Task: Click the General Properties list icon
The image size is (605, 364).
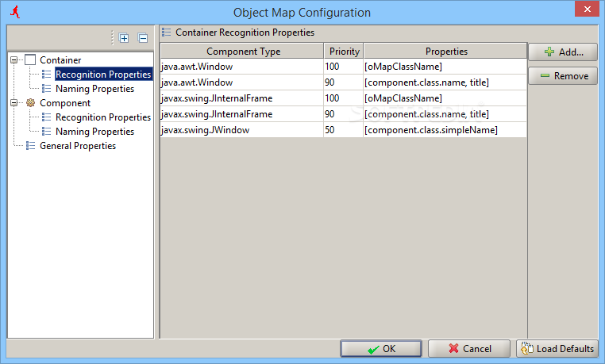Action: coord(30,146)
